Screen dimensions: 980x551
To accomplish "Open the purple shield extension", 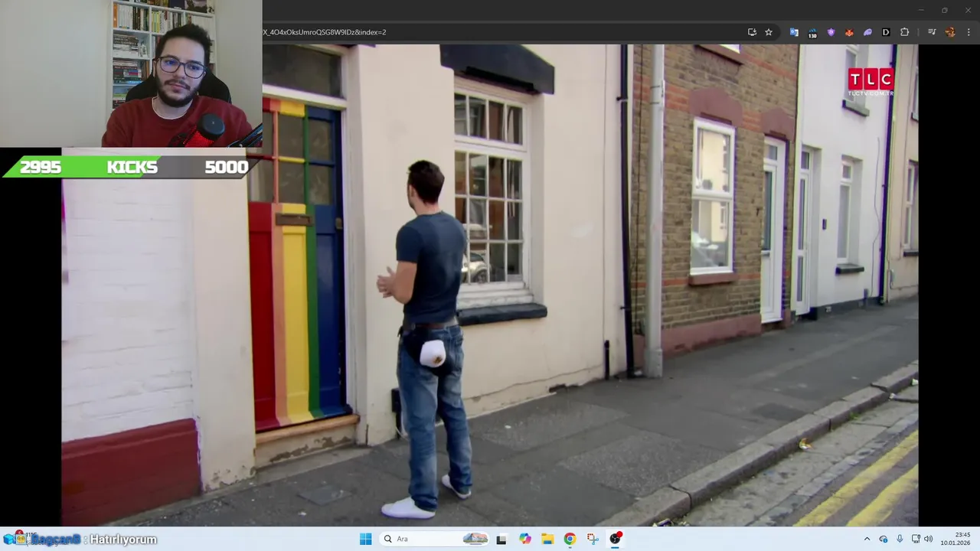I will click(x=831, y=32).
